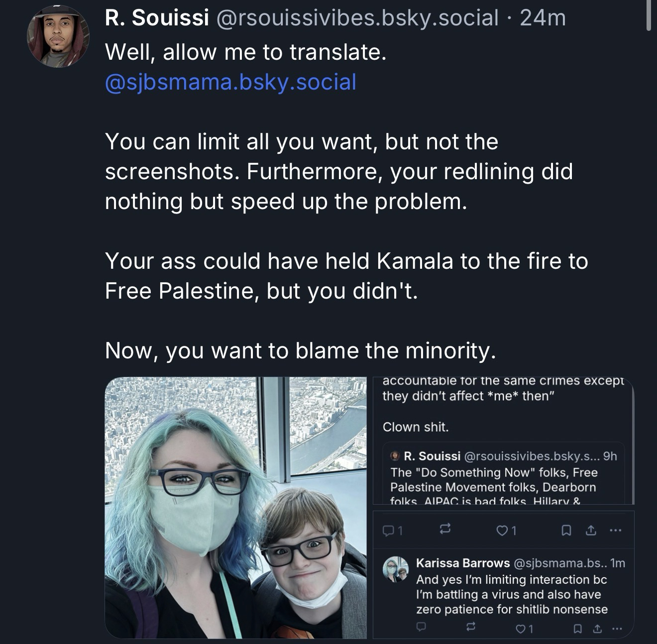Open the @sjbsmama.bsky.social mention link
The image size is (657, 644).
230,82
